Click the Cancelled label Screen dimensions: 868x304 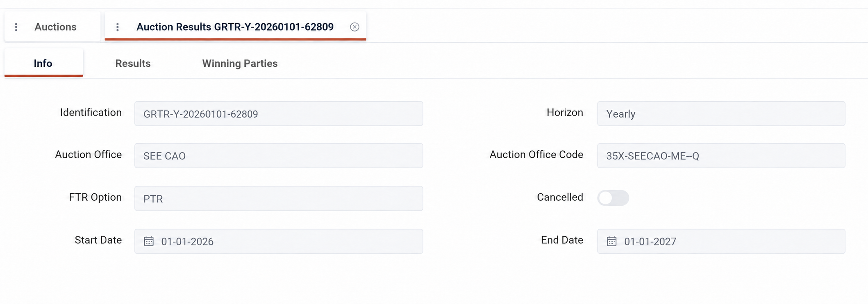[560, 197]
